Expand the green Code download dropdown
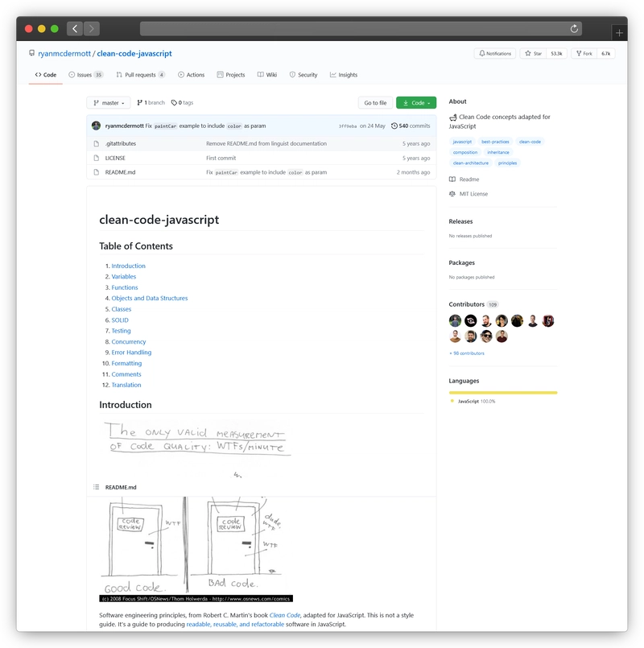Screen dimensions: 644x648 coord(416,102)
